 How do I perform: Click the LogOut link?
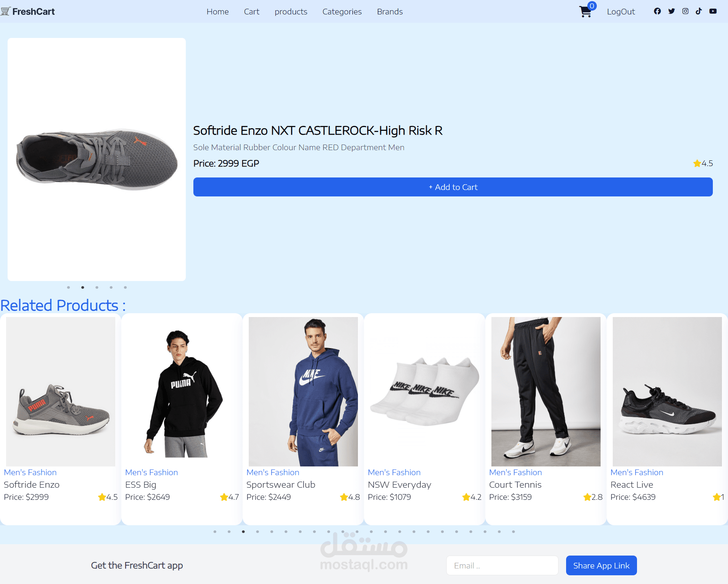[x=621, y=12]
